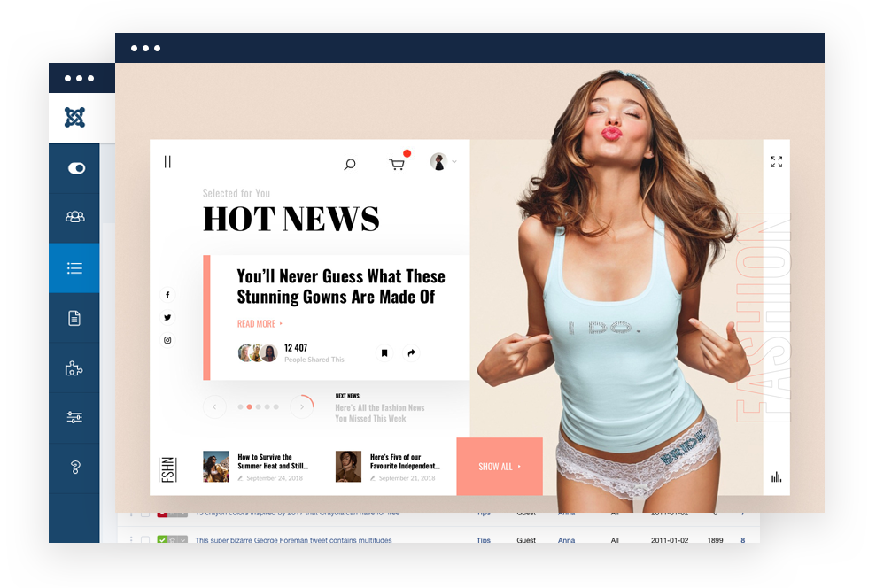Click hits value 1899 in the table
Screen dimensions: 876x588
coord(715,540)
